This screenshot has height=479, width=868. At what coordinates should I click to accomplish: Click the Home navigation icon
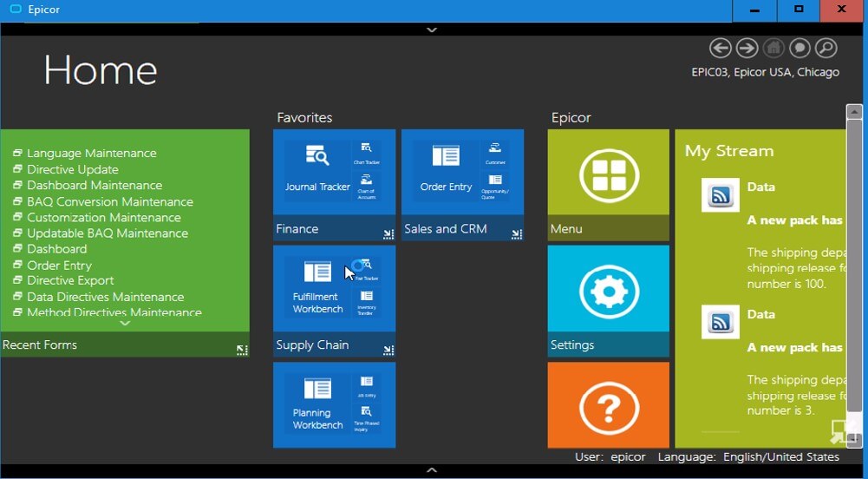pyautogui.click(x=773, y=49)
